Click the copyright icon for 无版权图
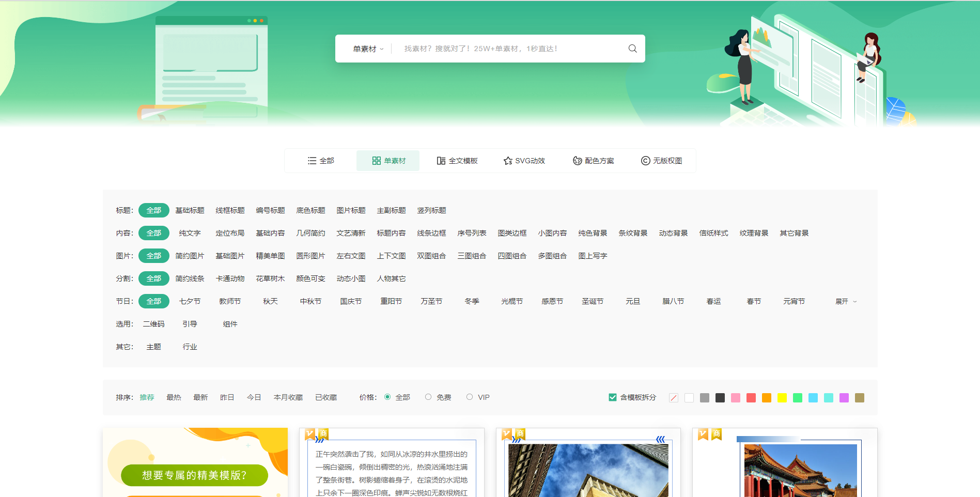Viewport: 980px width, 497px height. [645, 161]
